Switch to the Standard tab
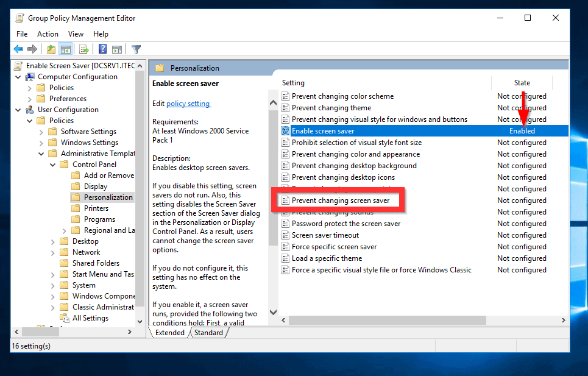 click(208, 332)
